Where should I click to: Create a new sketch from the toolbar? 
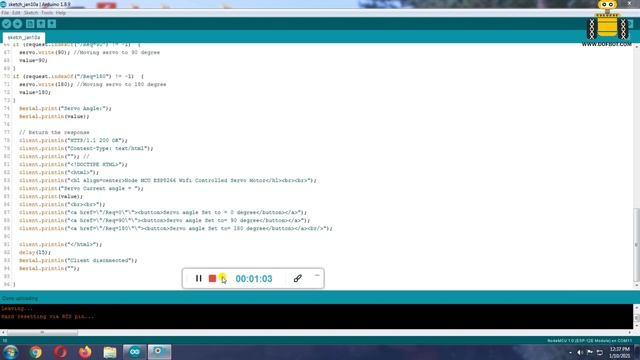click(30, 24)
